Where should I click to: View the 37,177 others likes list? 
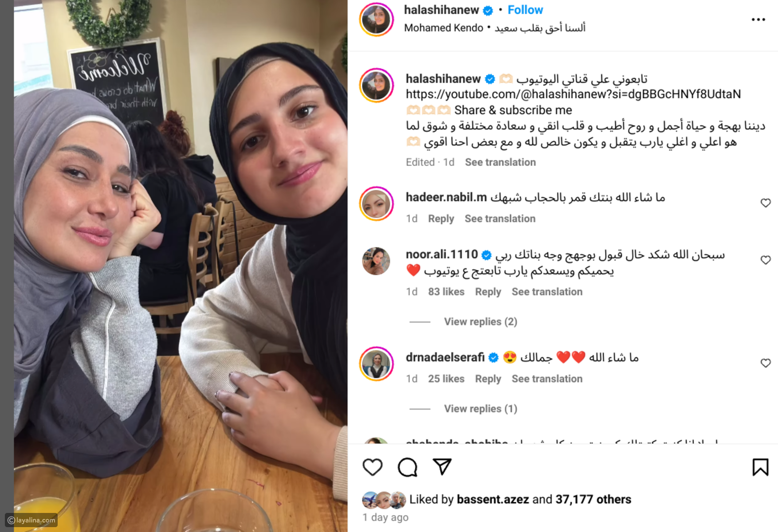(593, 499)
